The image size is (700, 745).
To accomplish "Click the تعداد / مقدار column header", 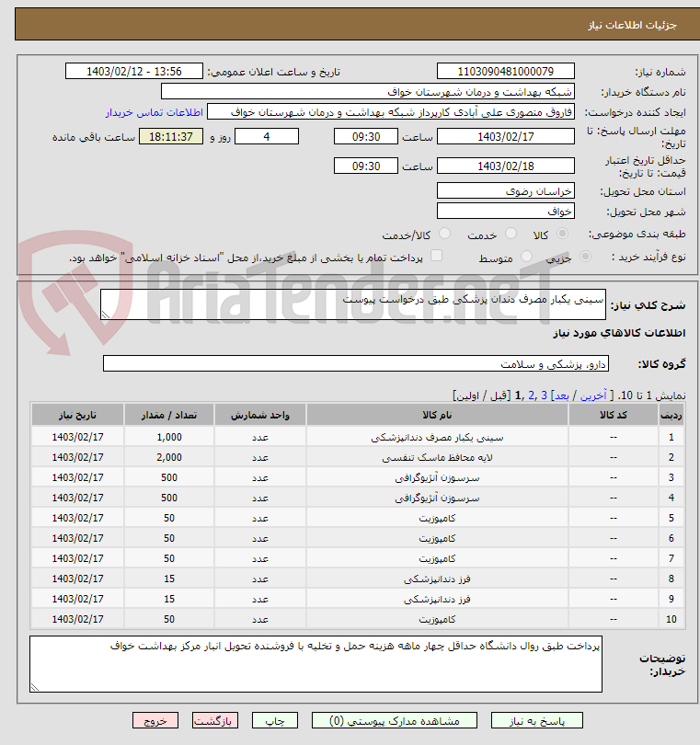I will click(169, 415).
